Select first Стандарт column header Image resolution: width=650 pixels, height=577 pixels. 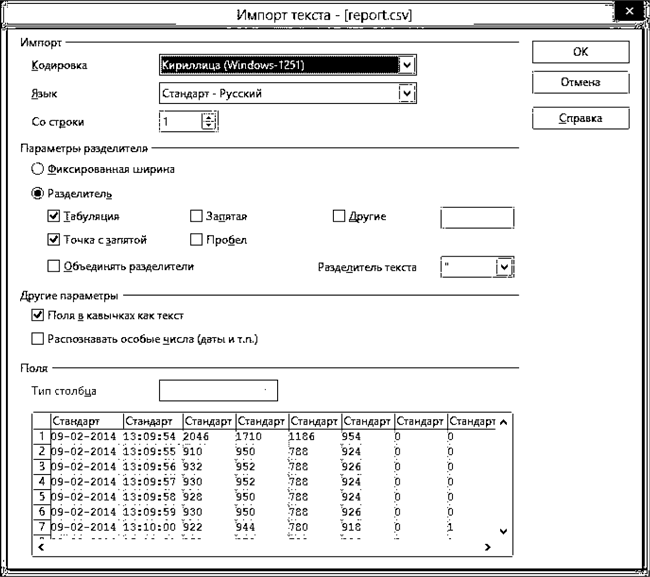coord(87,421)
